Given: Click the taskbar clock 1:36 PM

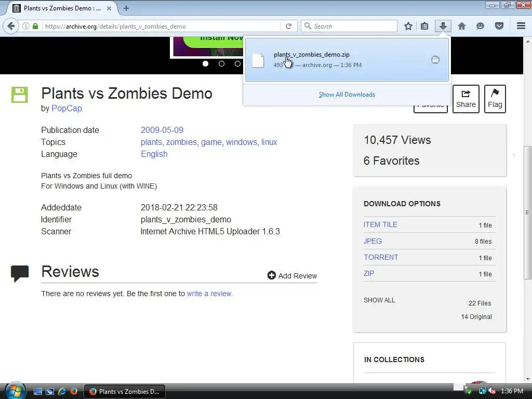Looking at the screenshot, I should pyautogui.click(x=512, y=391).
